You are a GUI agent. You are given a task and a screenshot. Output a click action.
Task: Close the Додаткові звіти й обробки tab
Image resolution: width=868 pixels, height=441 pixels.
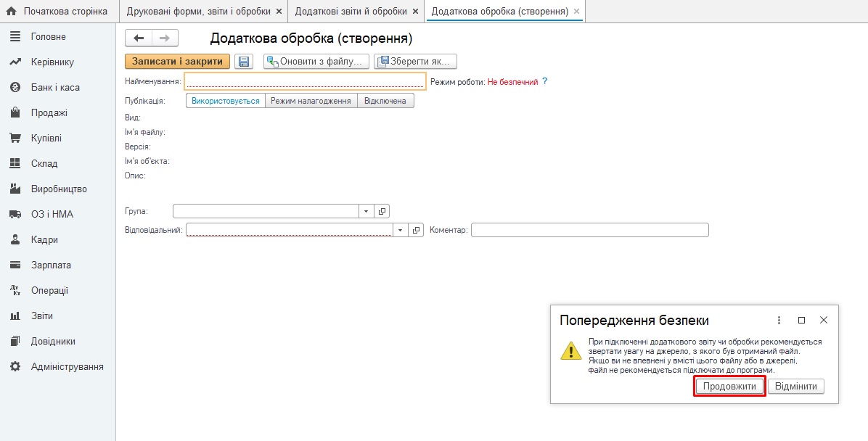pos(414,12)
